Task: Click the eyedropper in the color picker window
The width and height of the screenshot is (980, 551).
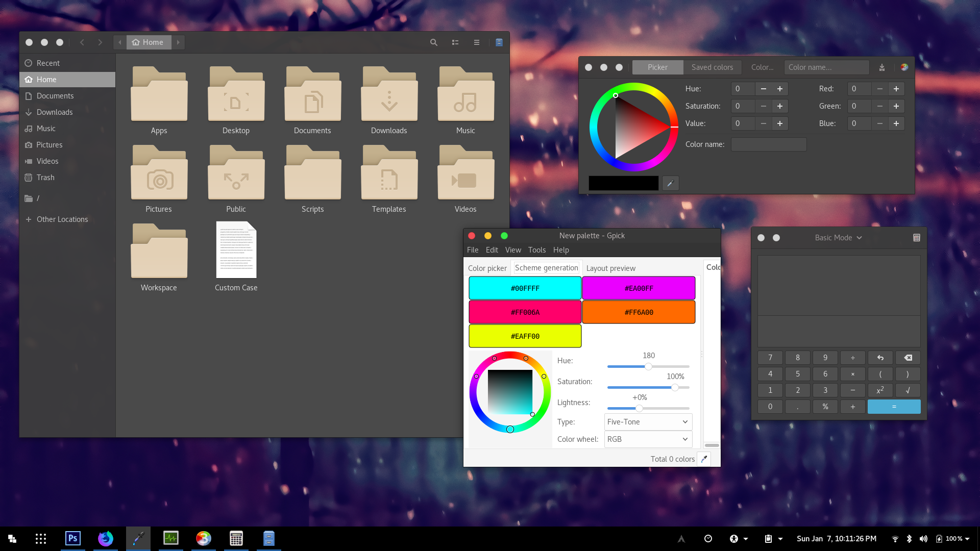Action: click(x=670, y=183)
